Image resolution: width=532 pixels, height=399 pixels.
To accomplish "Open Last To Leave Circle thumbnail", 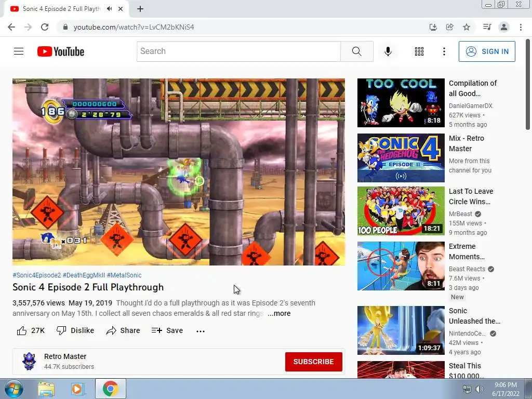I will pyautogui.click(x=401, y=211).
